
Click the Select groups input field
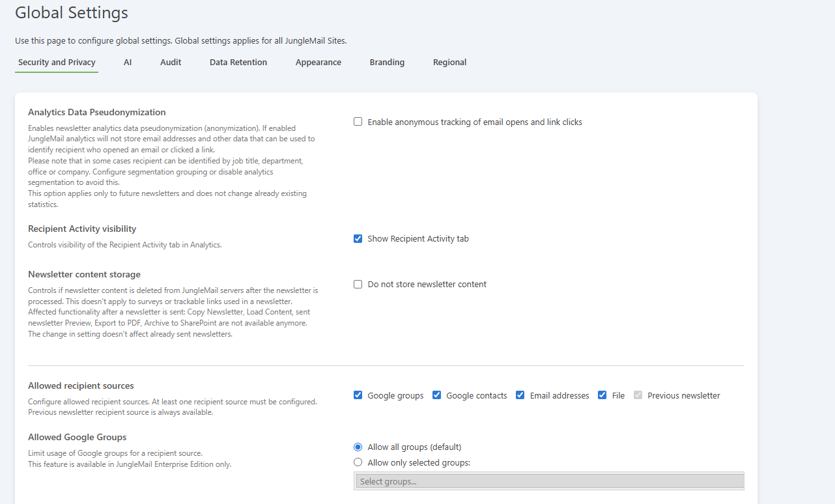coord(549,481)
